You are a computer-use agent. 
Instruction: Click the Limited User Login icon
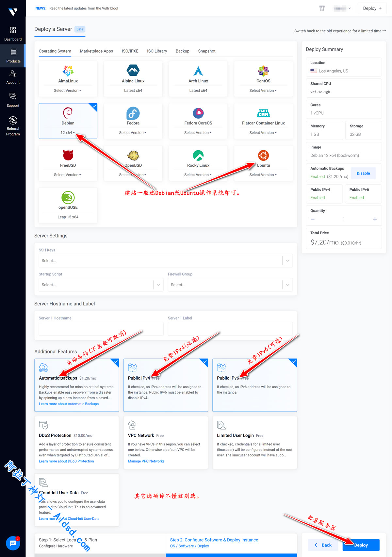click(x=221, y=425)
